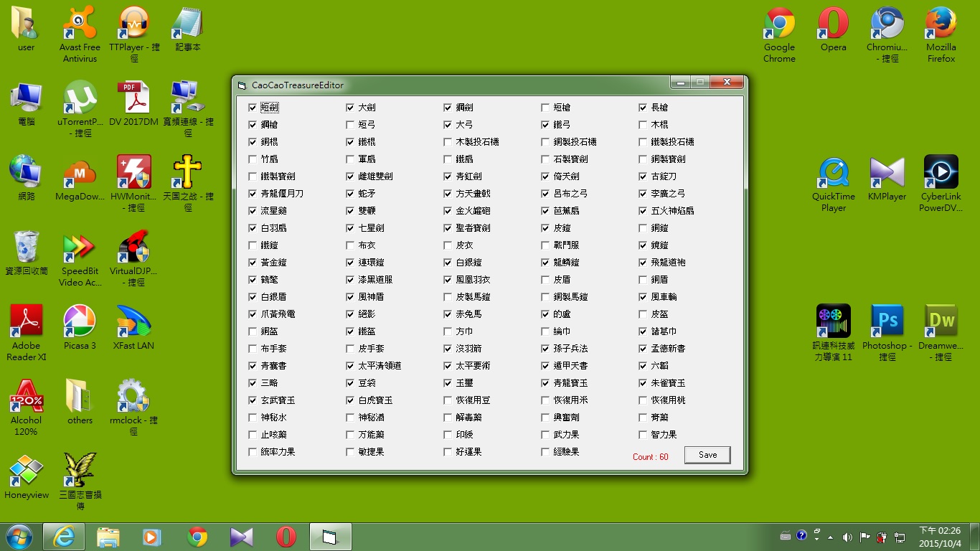The width and height of the screenshot is (980, 551).
Task: Uncheck the 大劍 checkbox
Action: tap(350, 108)
